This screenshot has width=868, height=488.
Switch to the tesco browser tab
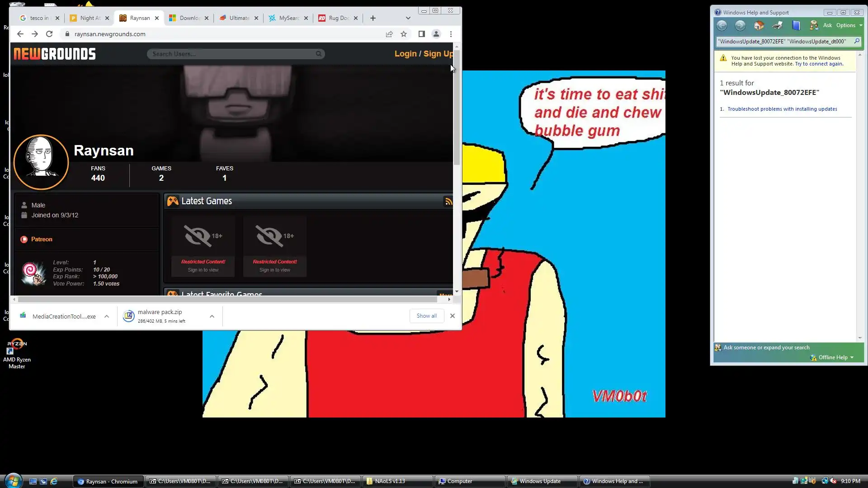(38, 18)
